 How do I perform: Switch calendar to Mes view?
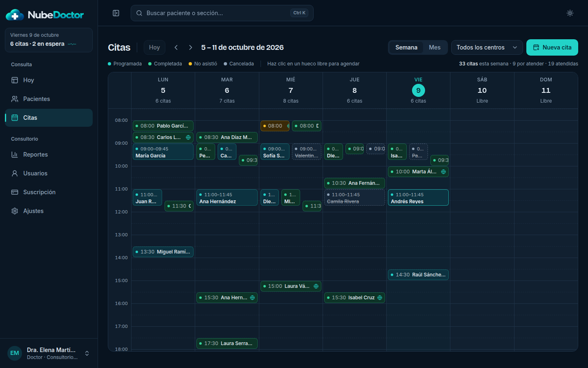pos(434,47)
